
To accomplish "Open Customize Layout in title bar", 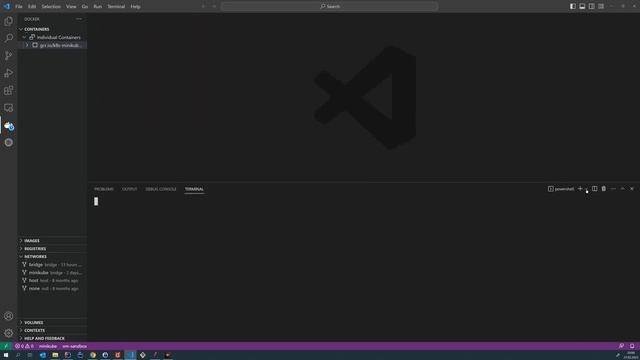I will pyautogui.click(x=601, y=6).
